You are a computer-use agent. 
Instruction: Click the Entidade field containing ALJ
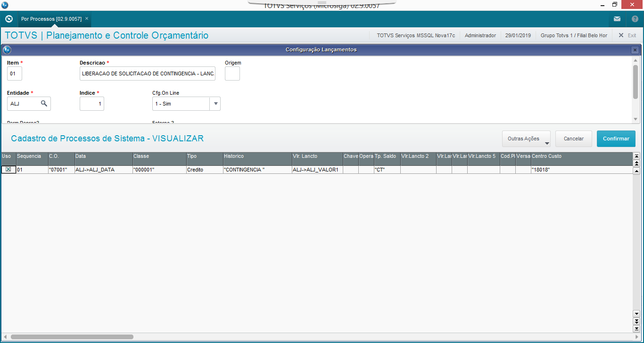pyautogui.click(x=29, y=104)
